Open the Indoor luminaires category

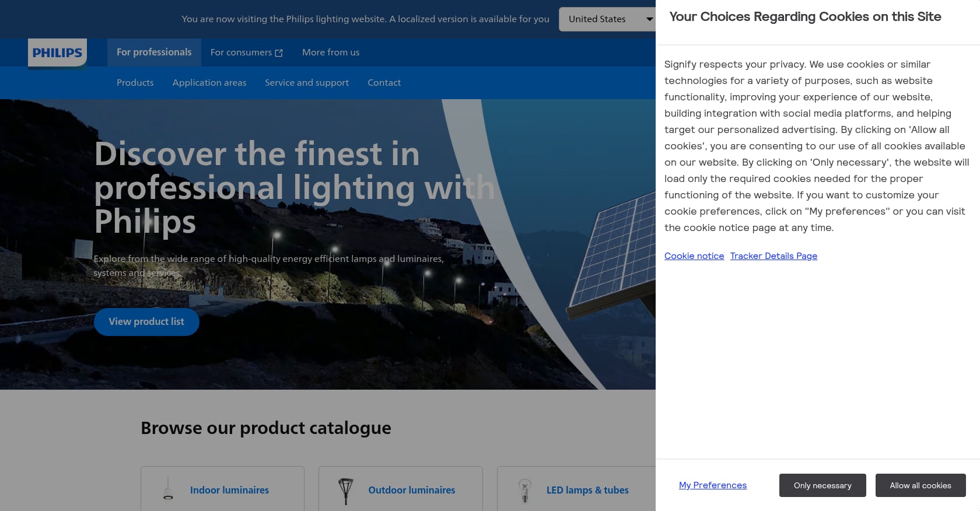click(222, 489)
